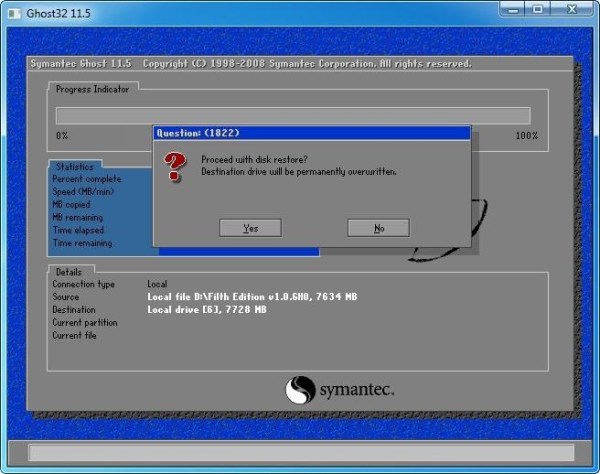The width and height of the screenshot is (600, 474).
Task: Maximize the Ghost32 11.5 window
Action: tap(541, 10)
